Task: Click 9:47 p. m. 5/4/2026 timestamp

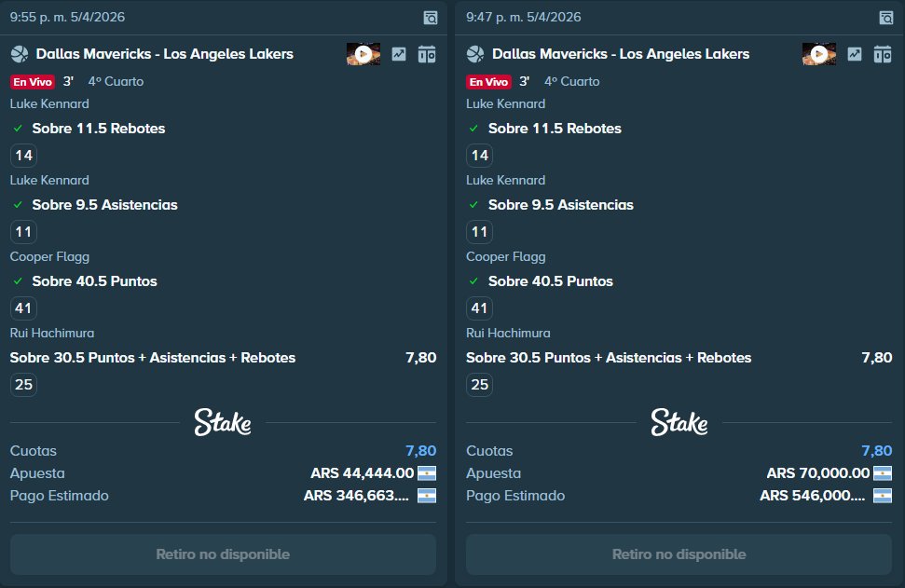Action: pyautogui.click(x=524, y=18)
